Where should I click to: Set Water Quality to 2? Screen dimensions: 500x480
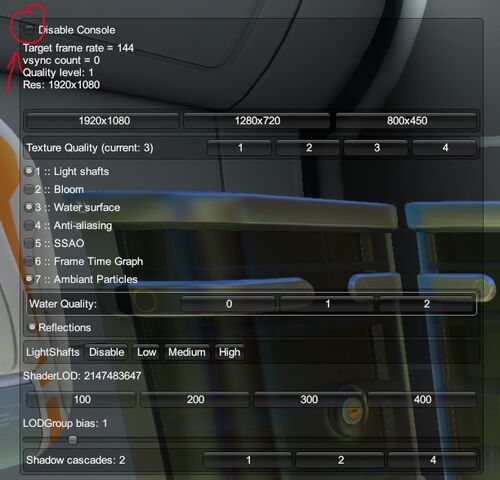[x=426, y=304]
